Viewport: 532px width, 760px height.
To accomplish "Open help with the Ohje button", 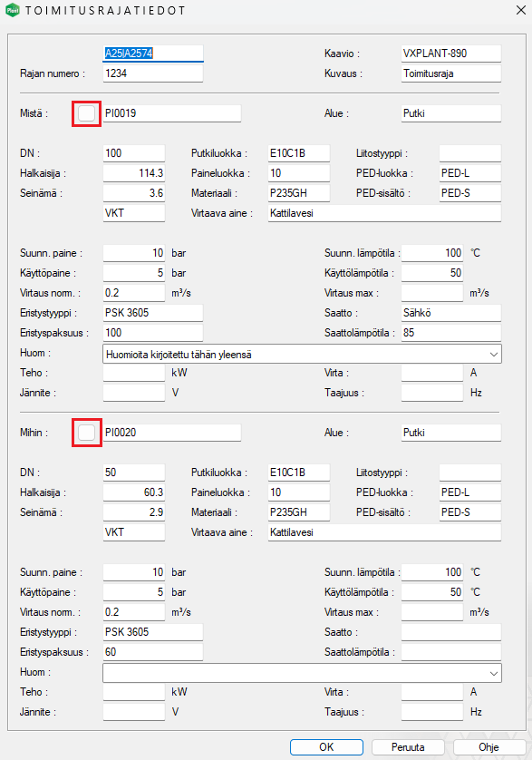I will (488, 747).
